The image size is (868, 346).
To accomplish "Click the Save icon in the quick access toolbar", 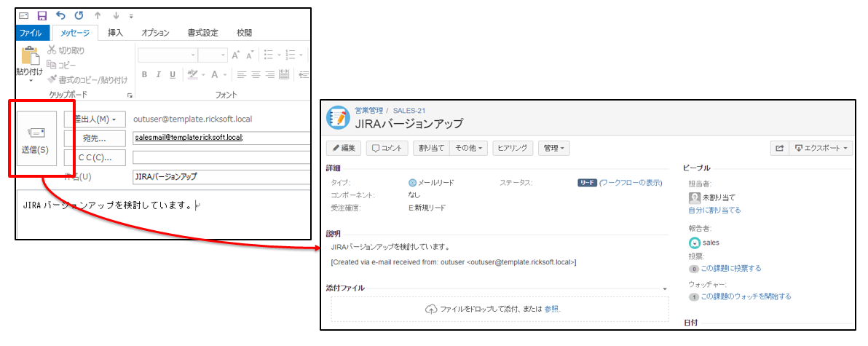I will [x=42, y=15].
